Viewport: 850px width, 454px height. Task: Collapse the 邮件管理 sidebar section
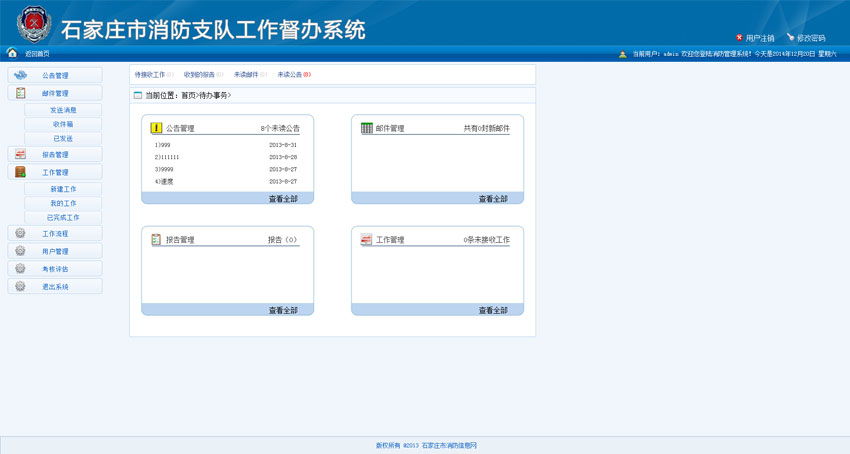pos(55,93)
